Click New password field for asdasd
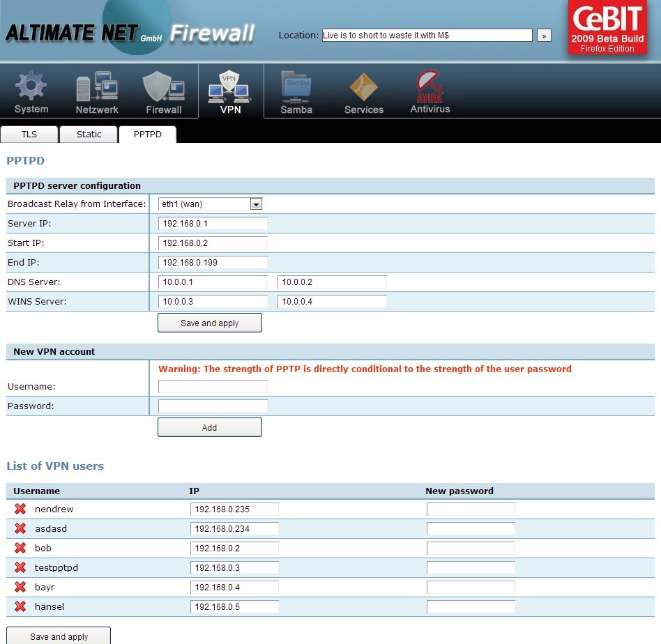Screen dimensions: 661x644 click(x=471, y=528)
